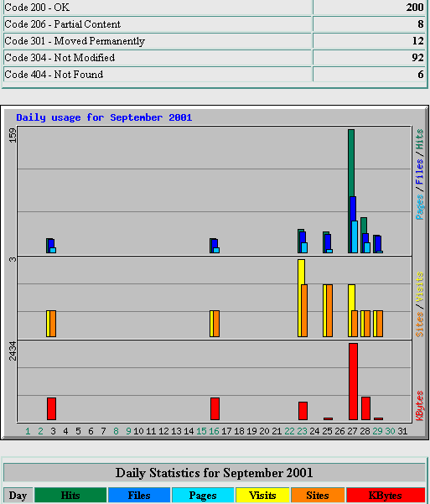Viewport: 430px width, 504px height.
Task: Click the Code 301 - Moved Permanently row
Action: (215, 41)
